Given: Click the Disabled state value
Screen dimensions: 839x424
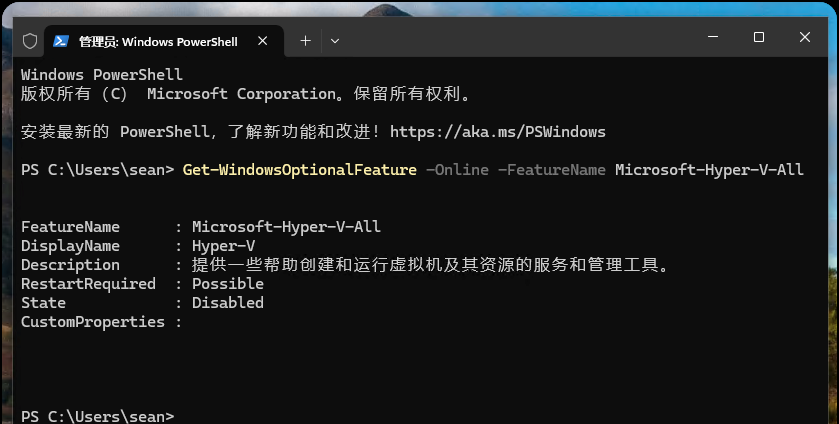Looking at the screenshot, I should coord(228,303).
